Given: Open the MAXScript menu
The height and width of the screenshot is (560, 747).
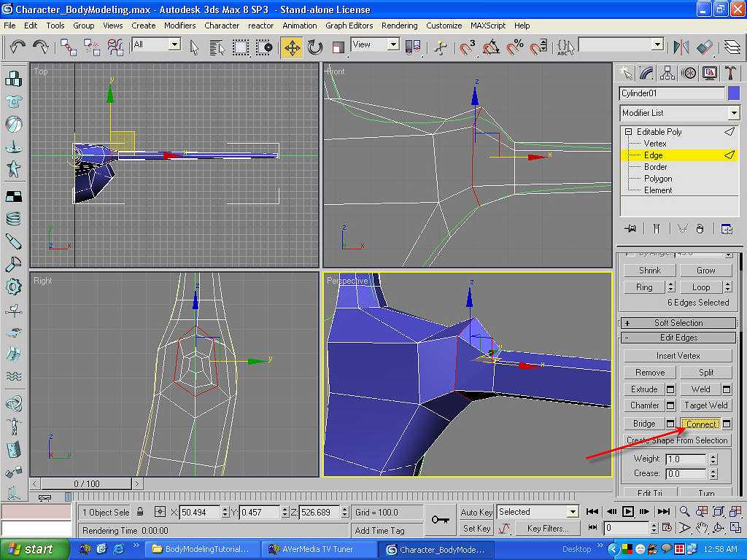Looking at the screenshot, I should [x=488, y=26].
